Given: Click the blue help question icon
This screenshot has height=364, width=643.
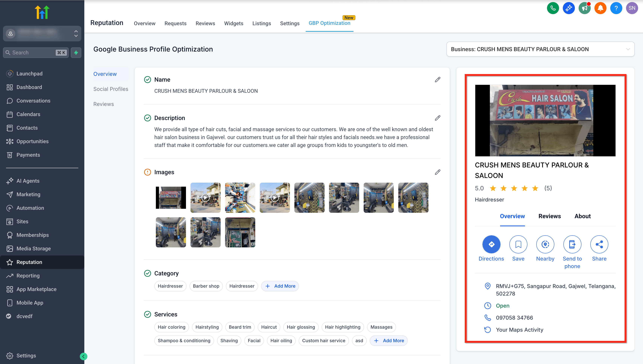Looking at the screenshot, I should point(616,8).
